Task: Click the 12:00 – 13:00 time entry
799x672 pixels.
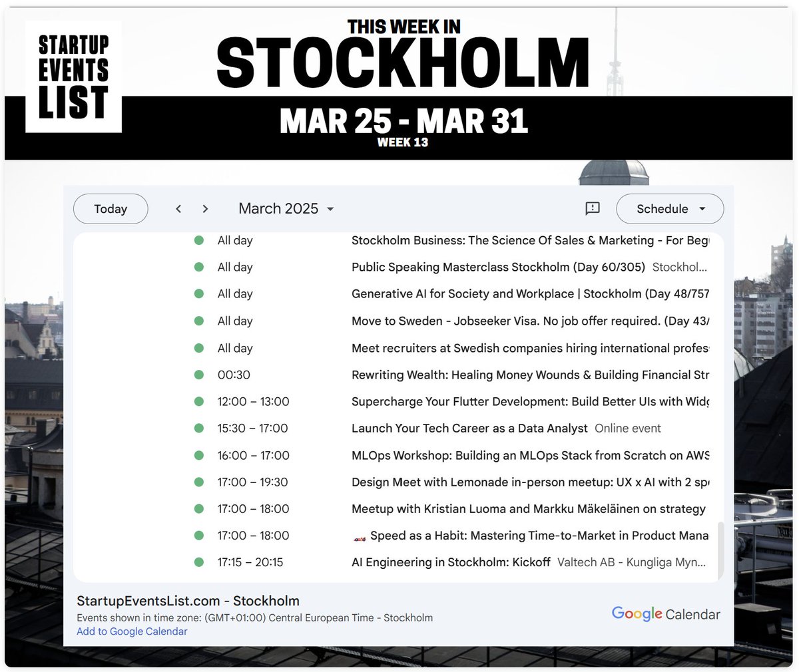Action: coord(253,401)
